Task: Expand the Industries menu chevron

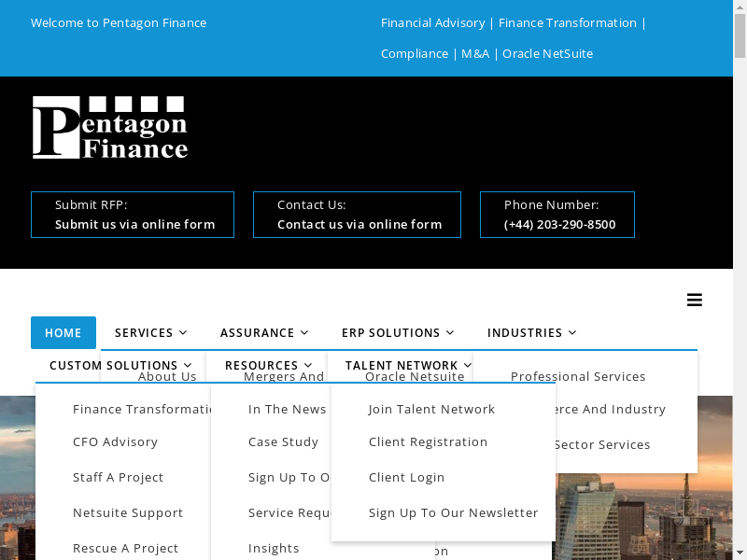Action: pos(572,333)
